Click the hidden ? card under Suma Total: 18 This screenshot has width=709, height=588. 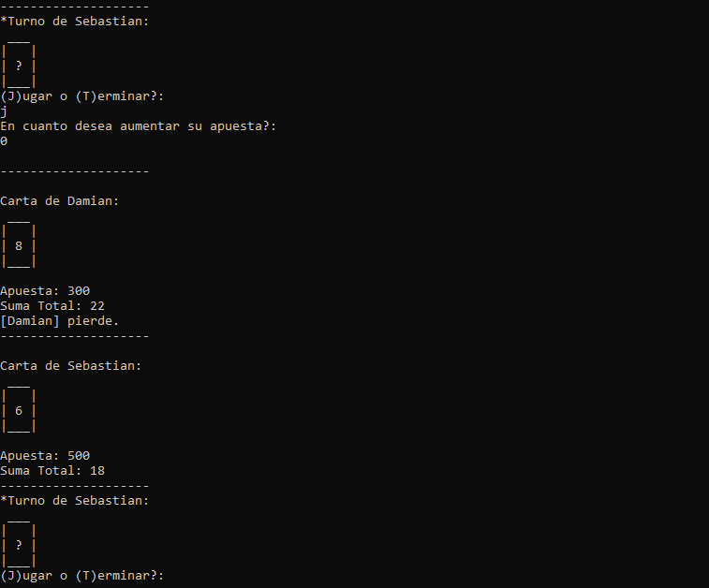point(19,545)
